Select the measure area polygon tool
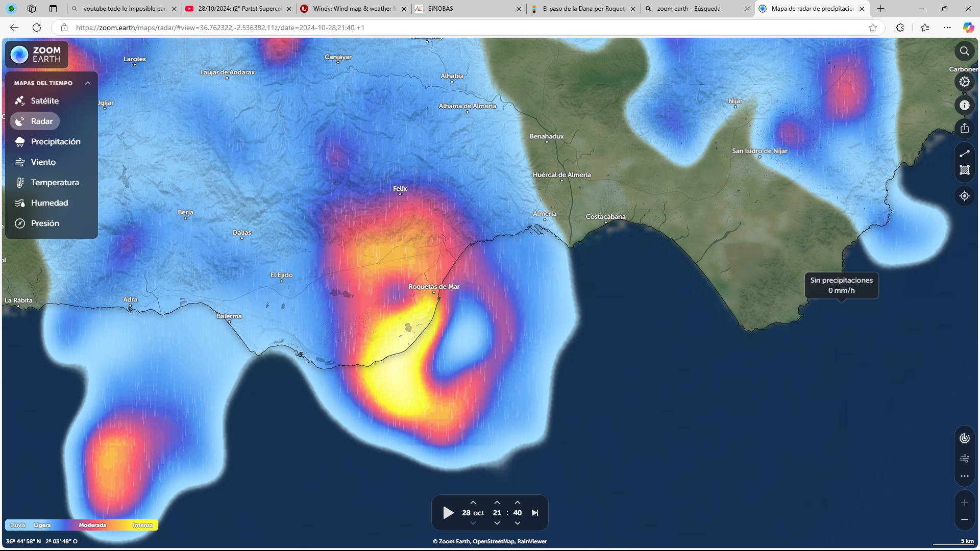The image size is (980, 551). 964,170
